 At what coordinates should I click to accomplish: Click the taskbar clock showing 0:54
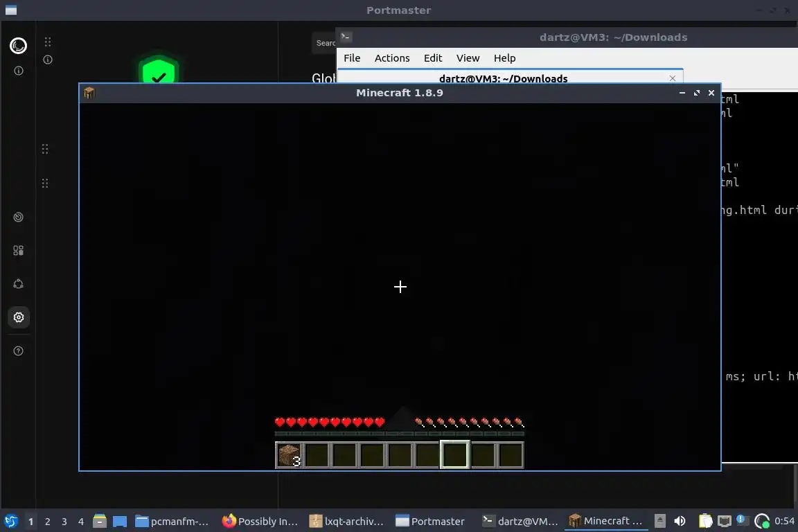point(784,521)
